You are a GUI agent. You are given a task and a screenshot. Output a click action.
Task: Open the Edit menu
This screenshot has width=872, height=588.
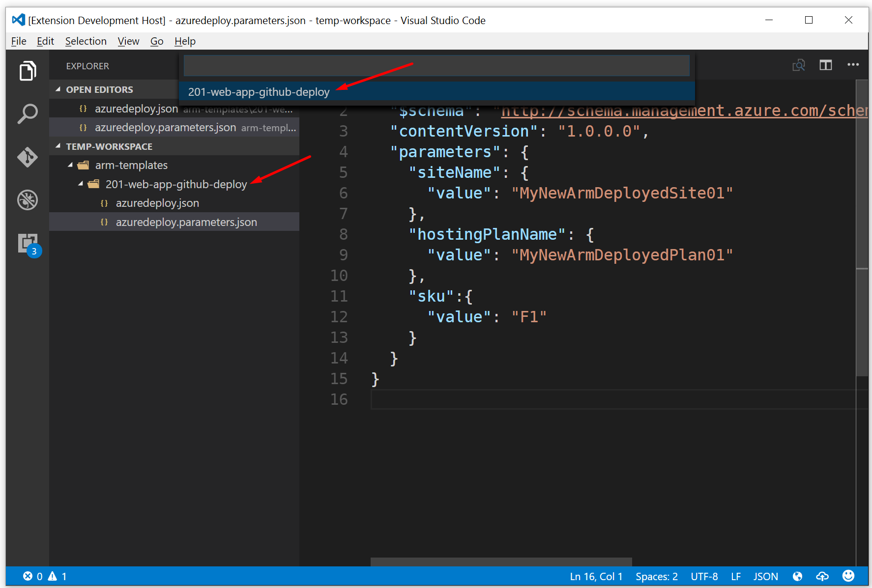point(45,41)
